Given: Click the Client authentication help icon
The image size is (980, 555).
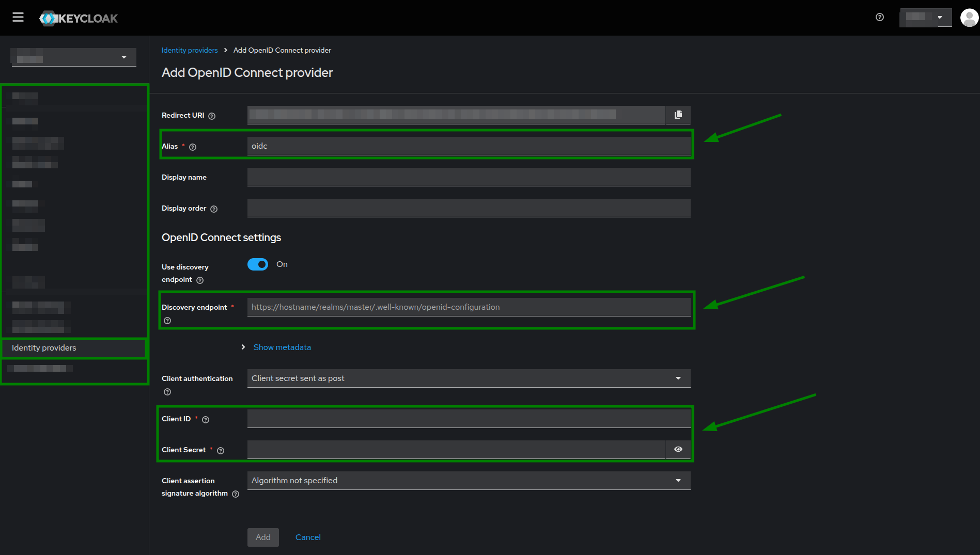Looking at the screenshot, I should (x=167, y=392).
